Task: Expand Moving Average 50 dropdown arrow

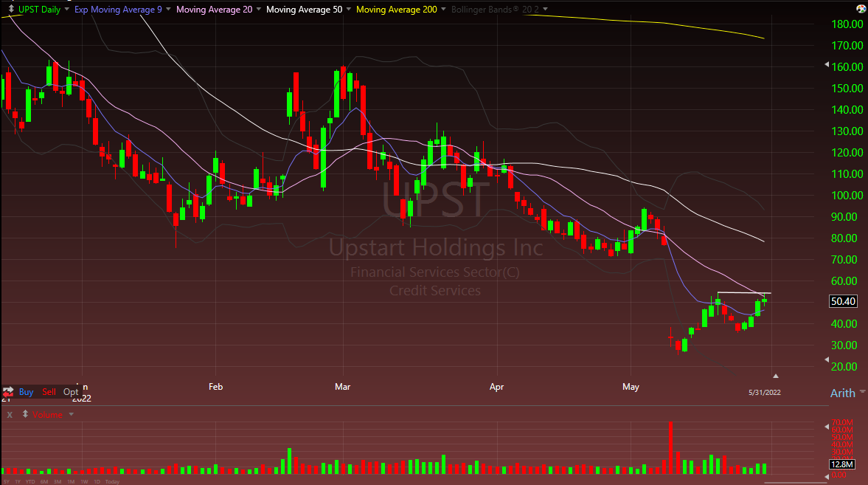Action: point(348,9)
